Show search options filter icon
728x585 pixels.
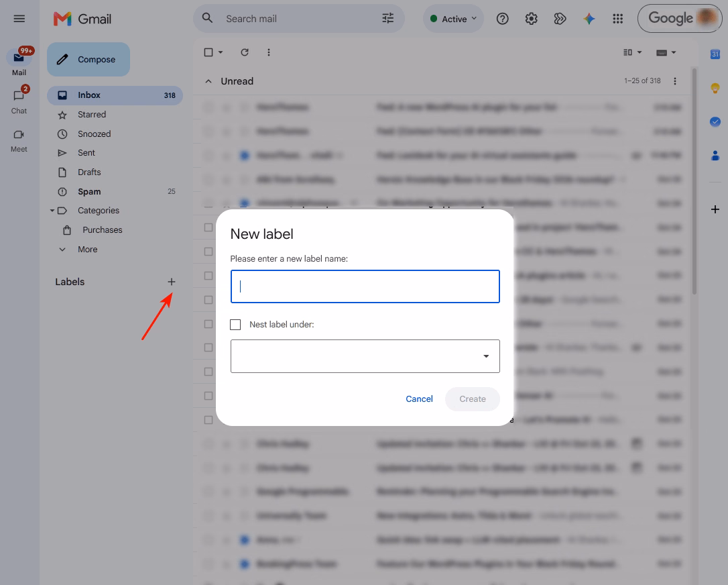(x=387, y=19)
